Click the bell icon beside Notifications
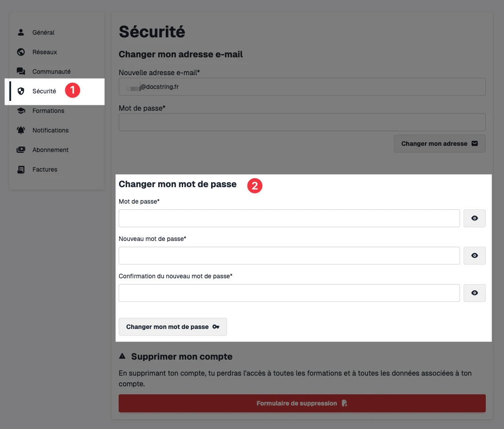The width and height of the screenshot is (504, 429). click(20, 130)
